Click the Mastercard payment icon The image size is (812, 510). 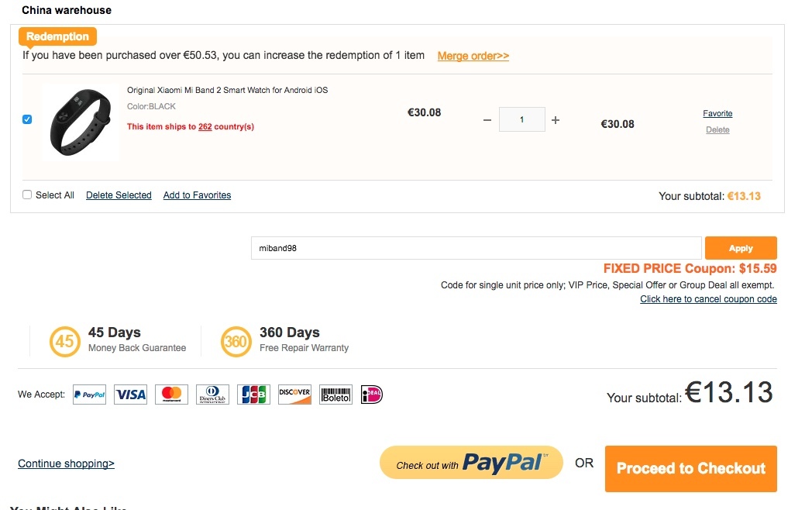[171, 395]
